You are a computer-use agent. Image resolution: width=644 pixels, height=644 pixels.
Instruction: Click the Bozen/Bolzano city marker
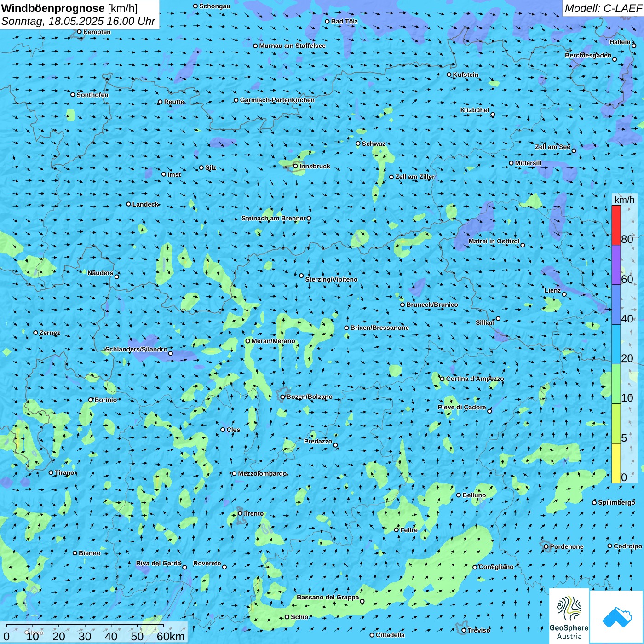coord(282,397)
